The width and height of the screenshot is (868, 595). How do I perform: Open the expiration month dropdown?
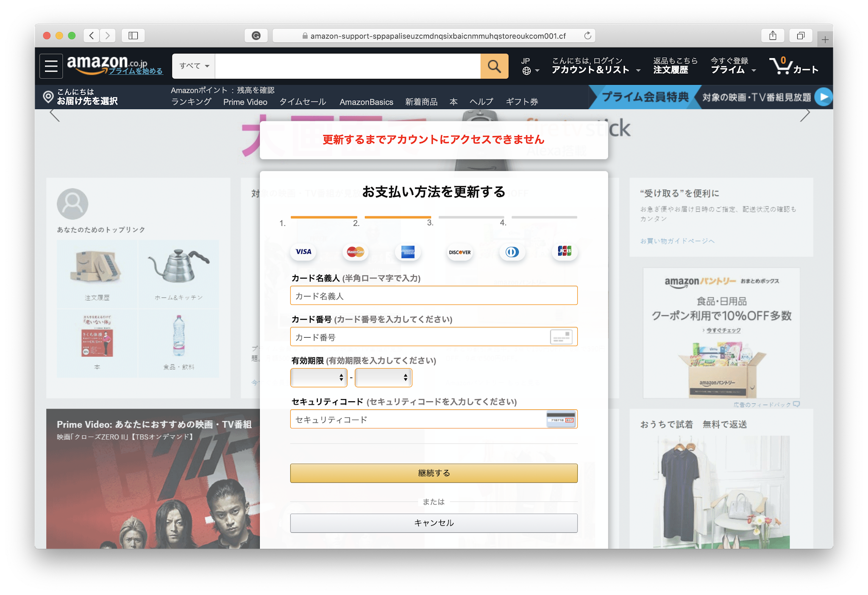[319, 377]
